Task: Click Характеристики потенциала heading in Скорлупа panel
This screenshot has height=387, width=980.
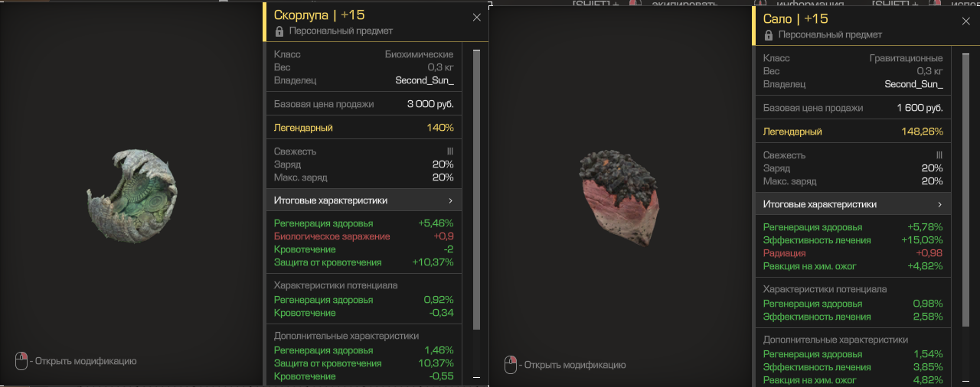Action: (x=335, y=285)
